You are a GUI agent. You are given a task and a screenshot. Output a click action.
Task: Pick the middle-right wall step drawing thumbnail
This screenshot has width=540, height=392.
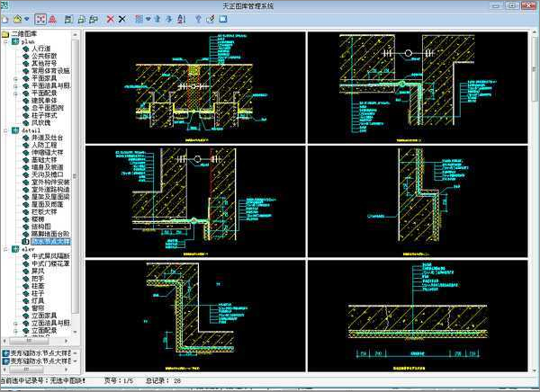click(x=418, y=201)
